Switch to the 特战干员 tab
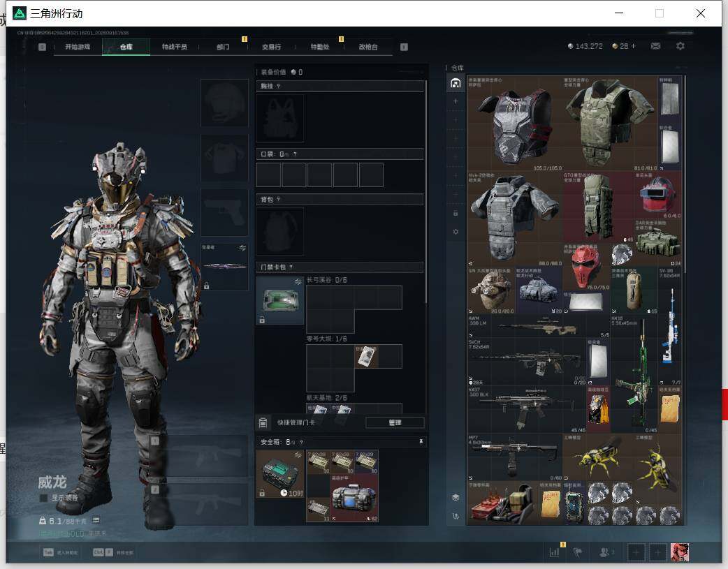The height and width of the screenshot is (569, 728). click(174, 47)
